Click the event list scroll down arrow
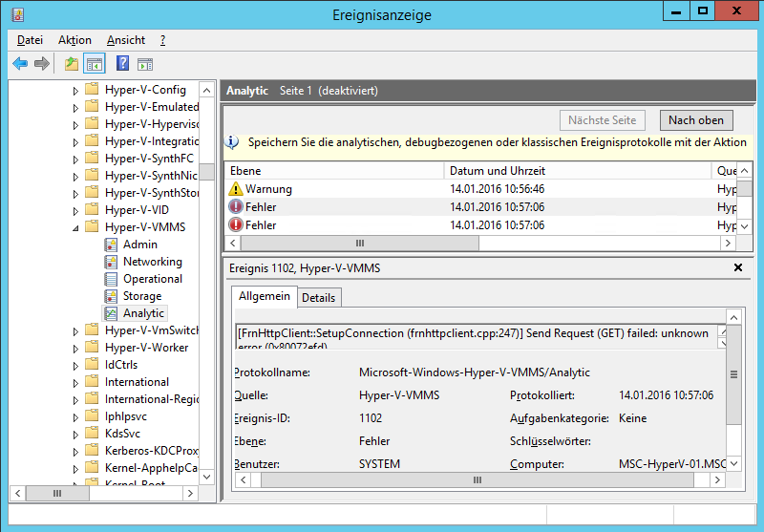This screenshot has height=532, width=764. point(745,226)
